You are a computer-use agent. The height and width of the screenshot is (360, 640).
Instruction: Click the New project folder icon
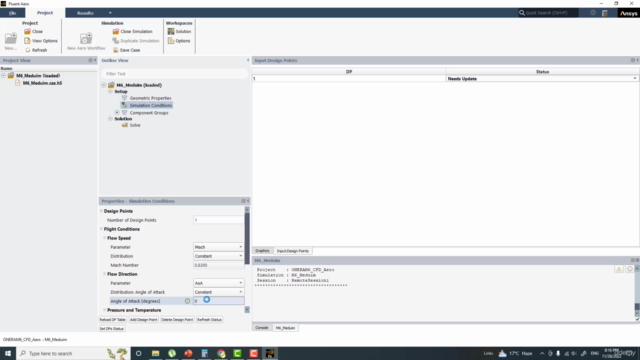pyautogui.click(x=11, y=39)
